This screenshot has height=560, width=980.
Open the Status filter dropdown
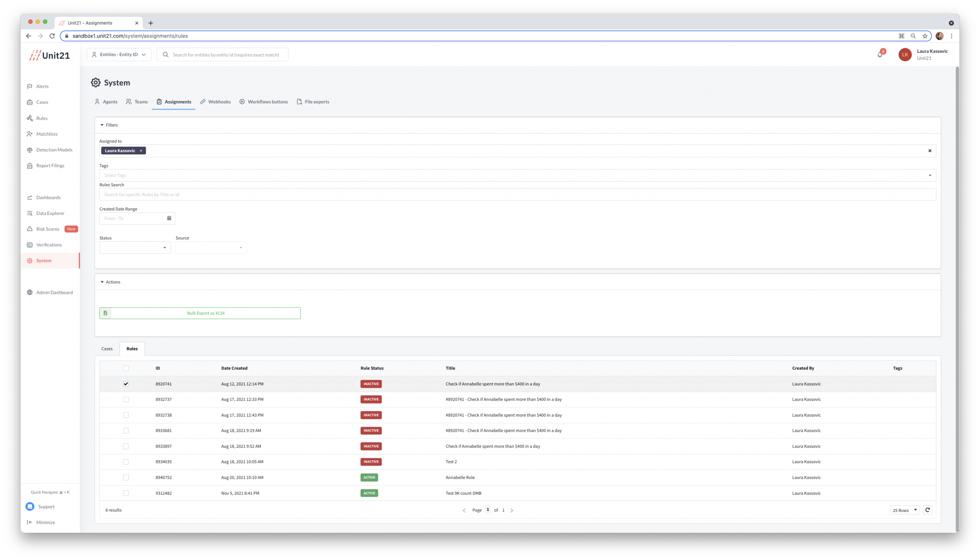click(x=135, y=248)
